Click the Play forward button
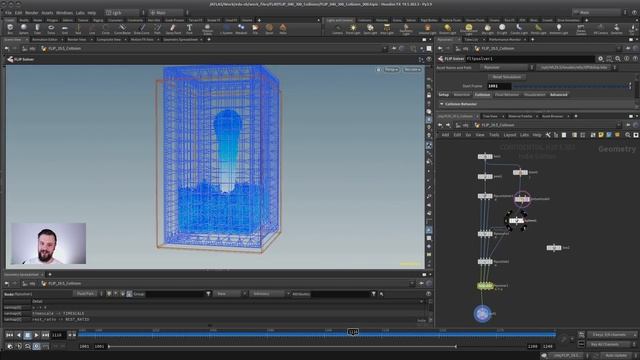 36,335
